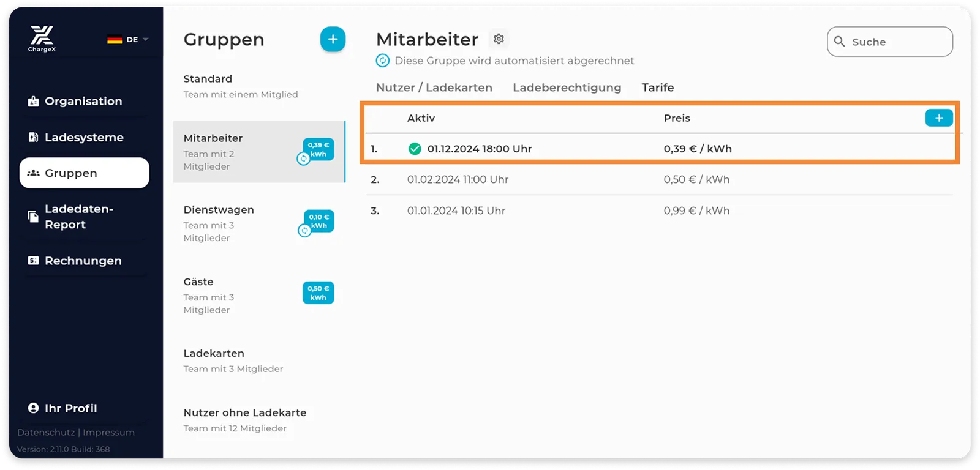The image size is (980, 470).
Task: Open Rechnungen in the sidebar
Action: tap(83, 261)
